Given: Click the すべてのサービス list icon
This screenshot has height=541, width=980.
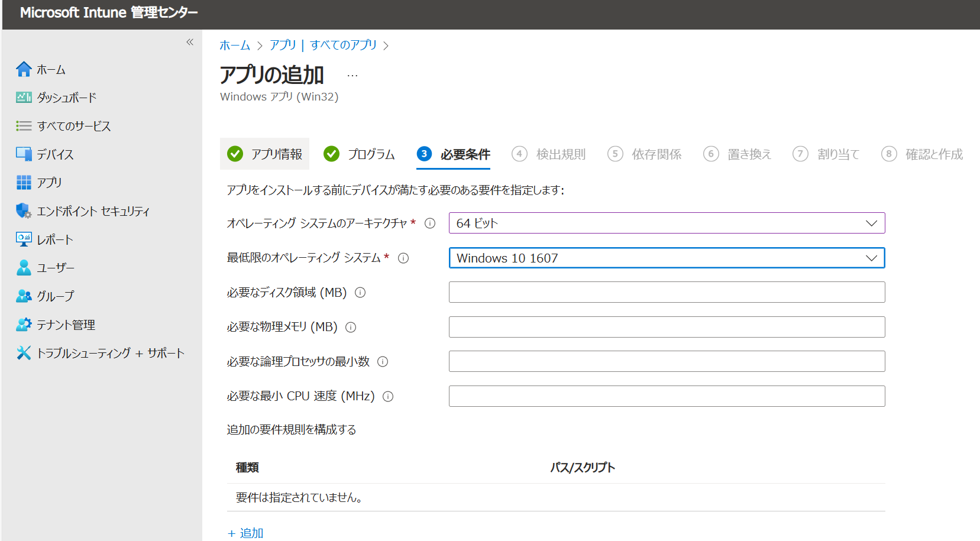Looking at the screenshot, I should coord(24,126).
